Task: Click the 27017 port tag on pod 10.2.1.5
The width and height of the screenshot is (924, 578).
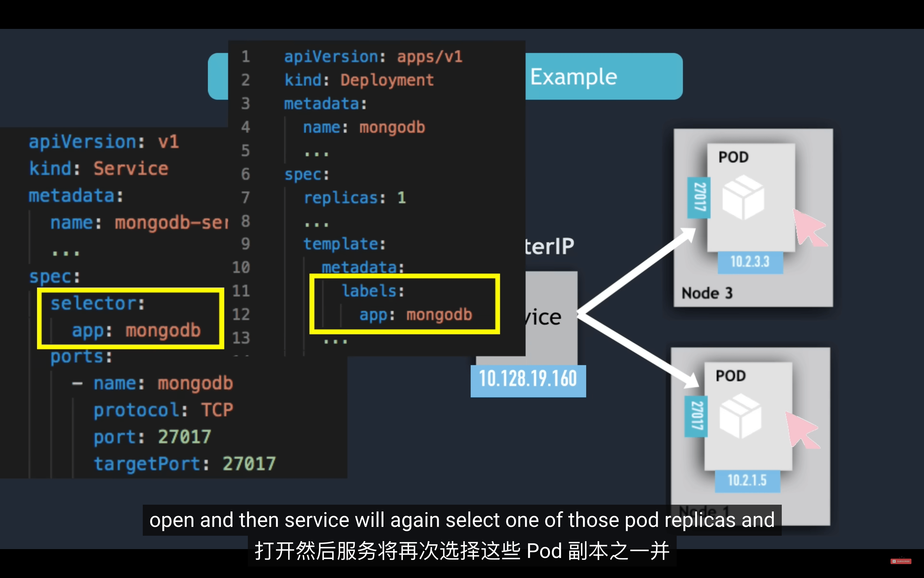Action: 696,416
